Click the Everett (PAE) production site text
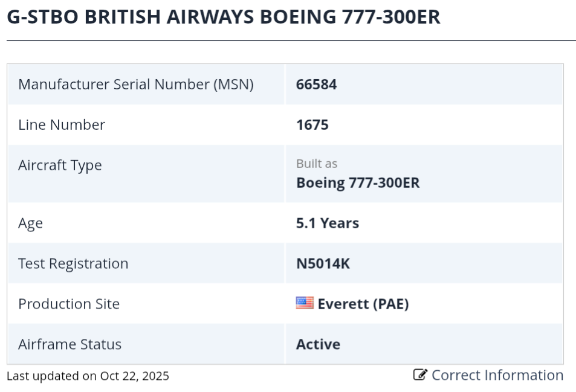The image size is (576, 392). pos(363,304)
